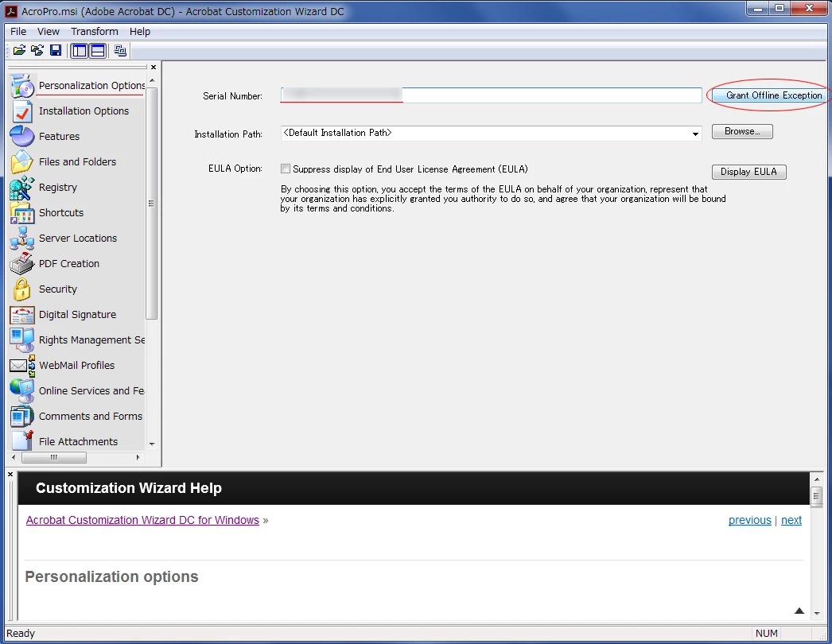Screen dimensions: 832x644
Task: Click the help pane scrollbar thumb
Action: (816, 497)
